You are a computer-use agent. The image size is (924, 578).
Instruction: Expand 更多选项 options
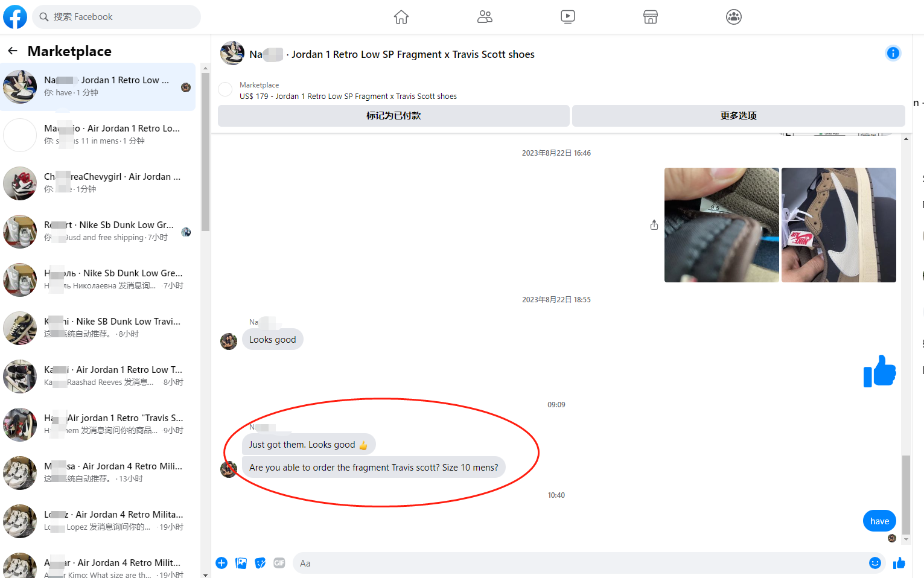[738, 116]
